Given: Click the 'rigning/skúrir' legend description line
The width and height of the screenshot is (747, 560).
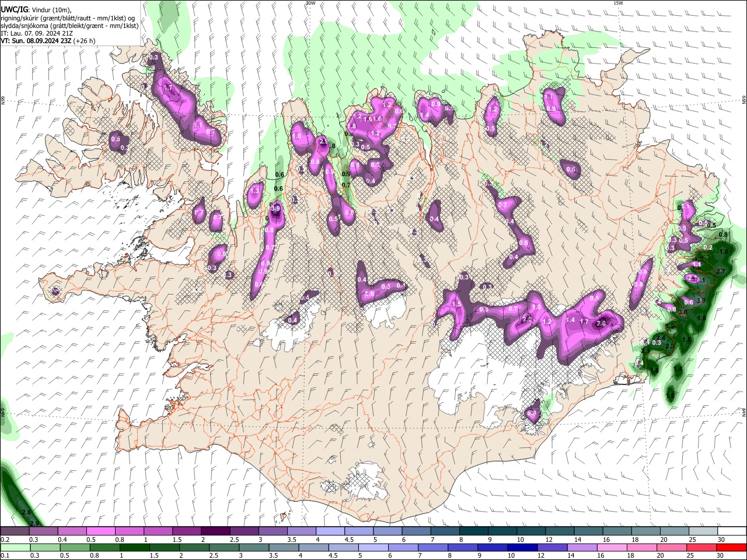Looking at the screenshot, I should pos(68,17).
